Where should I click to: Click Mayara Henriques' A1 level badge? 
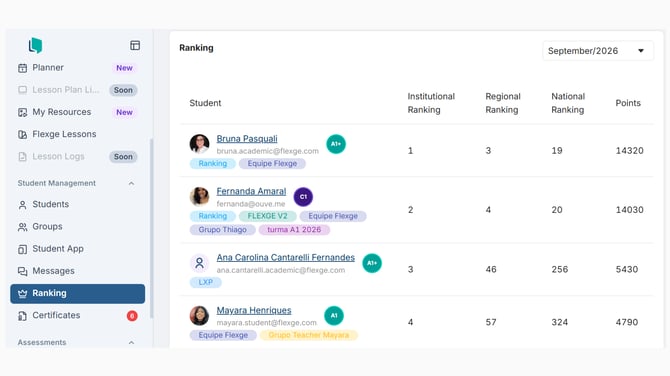[x=334, y=316]
